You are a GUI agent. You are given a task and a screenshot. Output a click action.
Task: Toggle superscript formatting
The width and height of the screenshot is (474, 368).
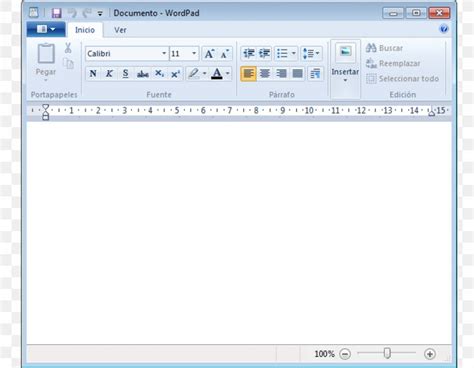(x=175, y=74)
